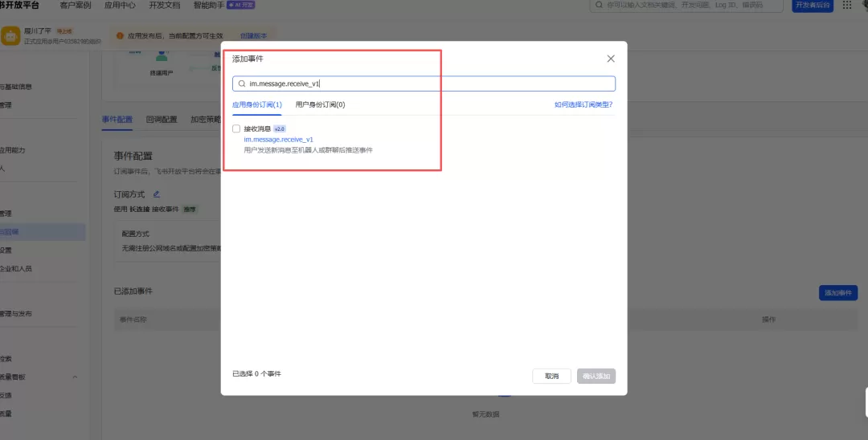Click the v2.0 version badge

tap(280, 128)
